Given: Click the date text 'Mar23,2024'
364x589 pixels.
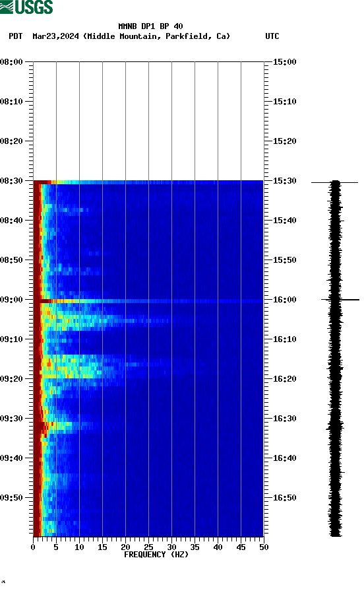Looking at the screenshot, I should click(x=55, y=36).
